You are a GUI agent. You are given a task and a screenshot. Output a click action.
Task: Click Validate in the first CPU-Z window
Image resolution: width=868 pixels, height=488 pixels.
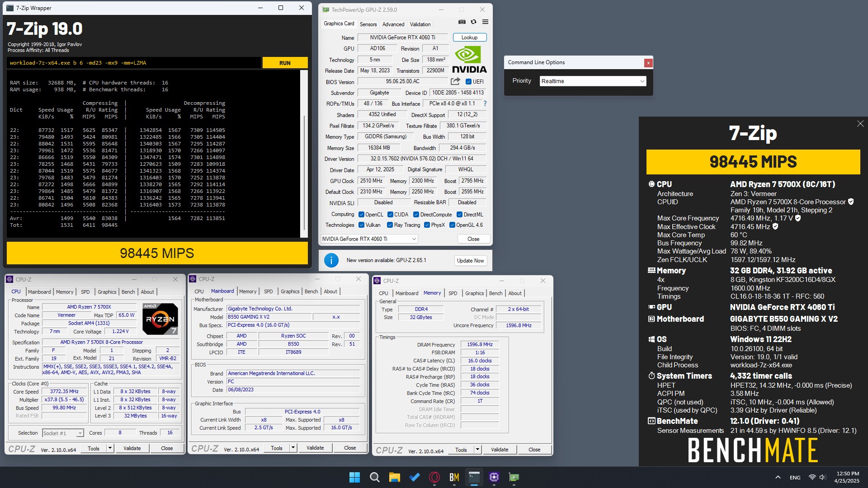click(x=132, y=448)
